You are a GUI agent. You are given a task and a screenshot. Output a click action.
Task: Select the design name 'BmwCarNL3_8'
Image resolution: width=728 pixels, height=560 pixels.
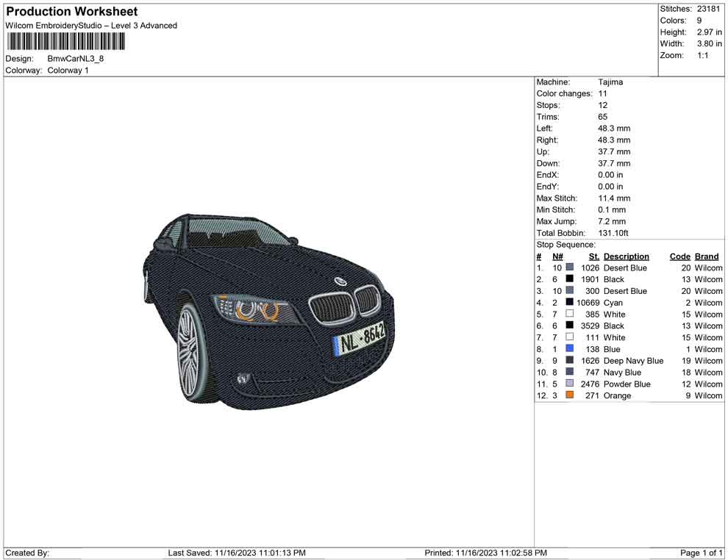[75, 59]
